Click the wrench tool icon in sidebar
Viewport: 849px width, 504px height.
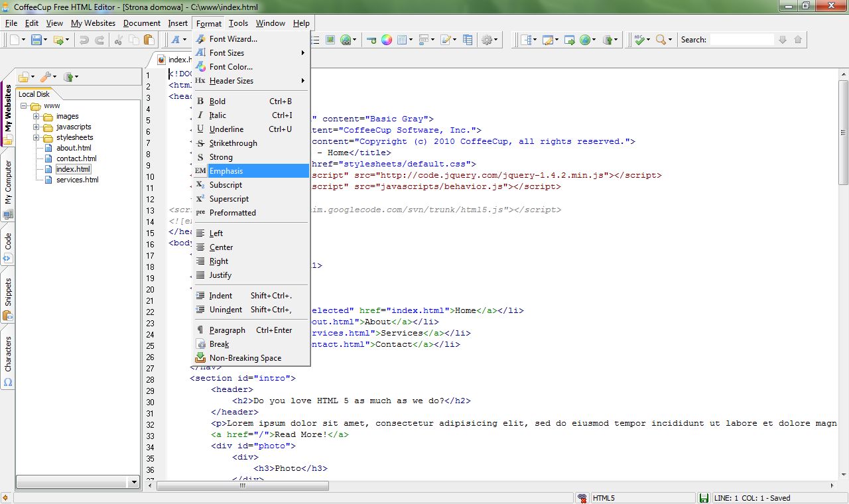[45, 77]
